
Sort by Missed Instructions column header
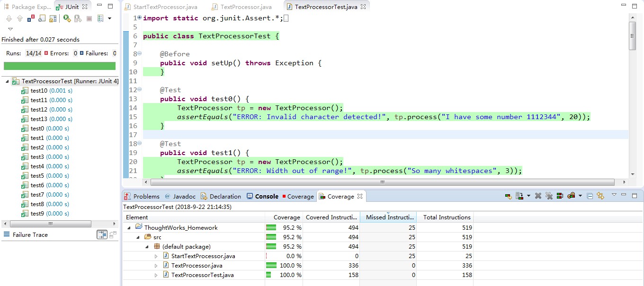click(x=388, y=217)
